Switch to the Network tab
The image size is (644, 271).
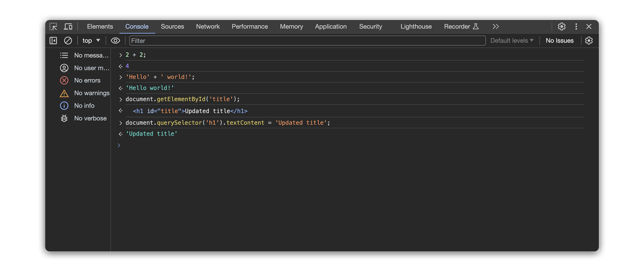[208, 27]
